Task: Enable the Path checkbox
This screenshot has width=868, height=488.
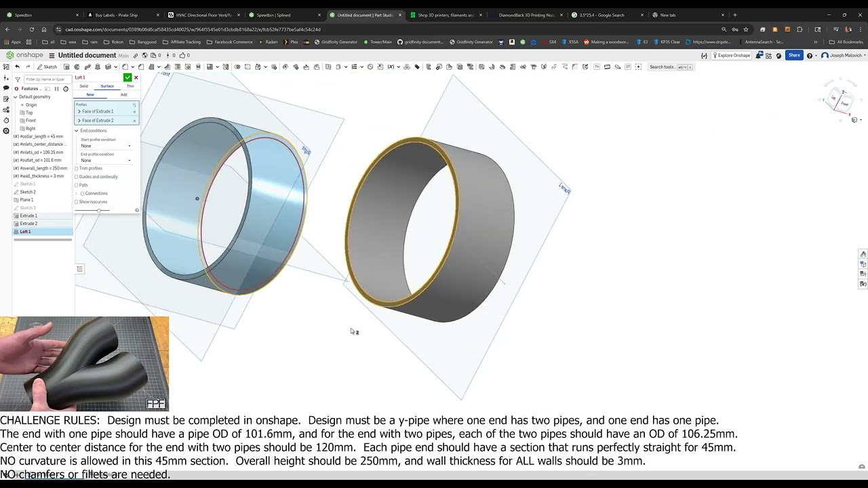Action: 77,185
